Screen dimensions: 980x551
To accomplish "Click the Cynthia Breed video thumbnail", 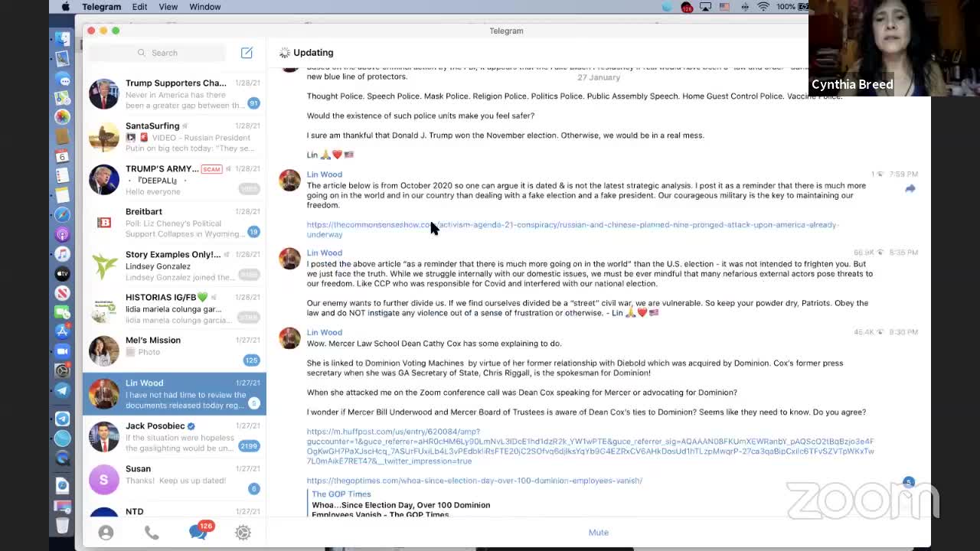I will [x=893, y=47].
